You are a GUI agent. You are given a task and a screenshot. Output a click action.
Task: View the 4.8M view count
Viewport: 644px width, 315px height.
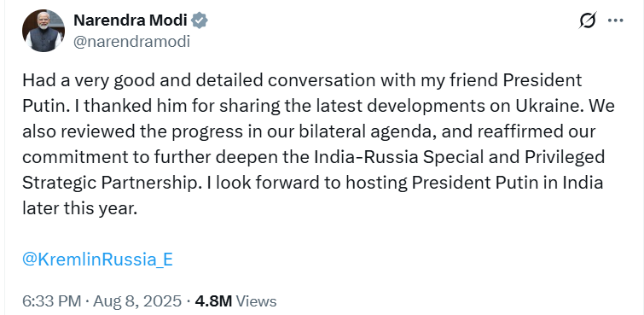click(213, 301)
